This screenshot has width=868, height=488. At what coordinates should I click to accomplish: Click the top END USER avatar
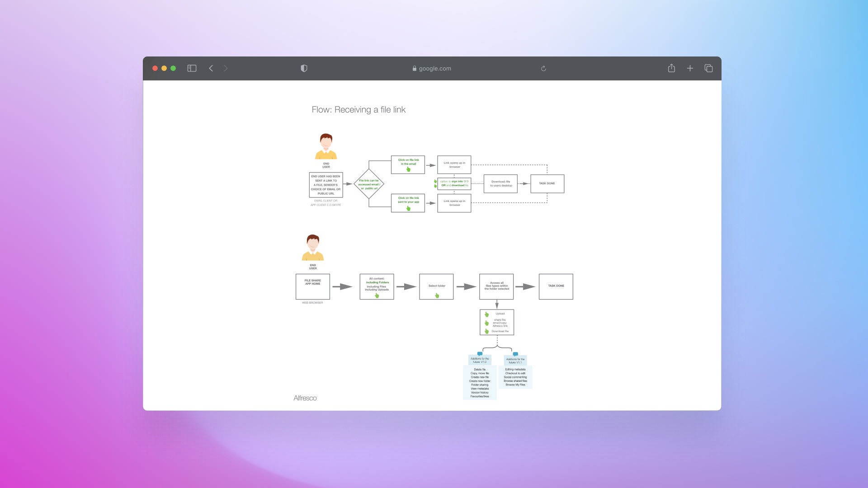[x=326, y=146]
